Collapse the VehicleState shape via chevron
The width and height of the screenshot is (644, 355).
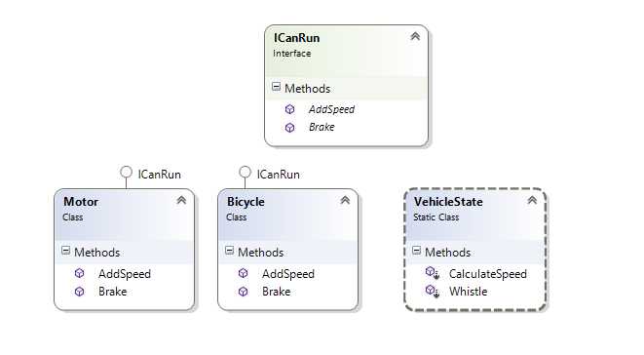coord(532,200)
